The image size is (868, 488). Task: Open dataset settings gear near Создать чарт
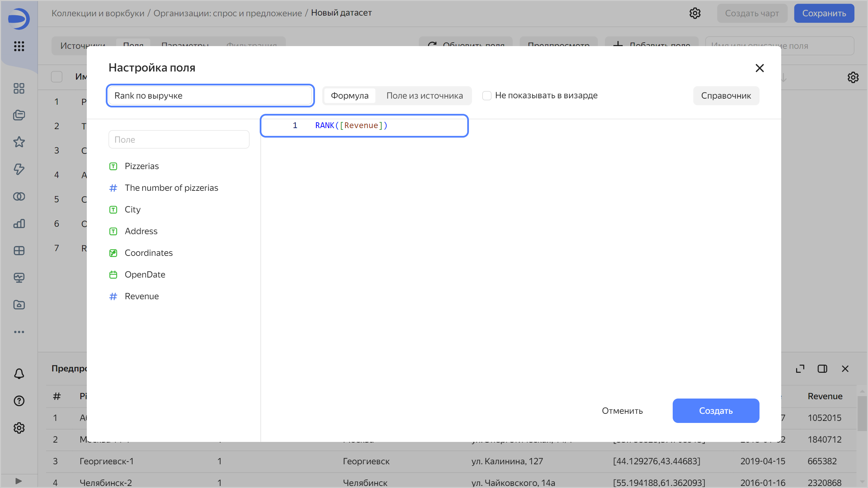pyautogui.click(x=695, y=13)
